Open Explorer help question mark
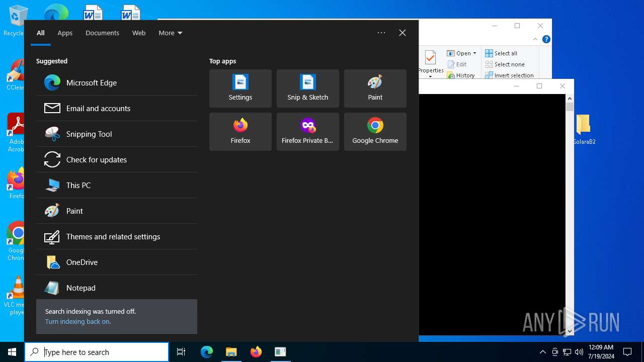 pos(546,39)
